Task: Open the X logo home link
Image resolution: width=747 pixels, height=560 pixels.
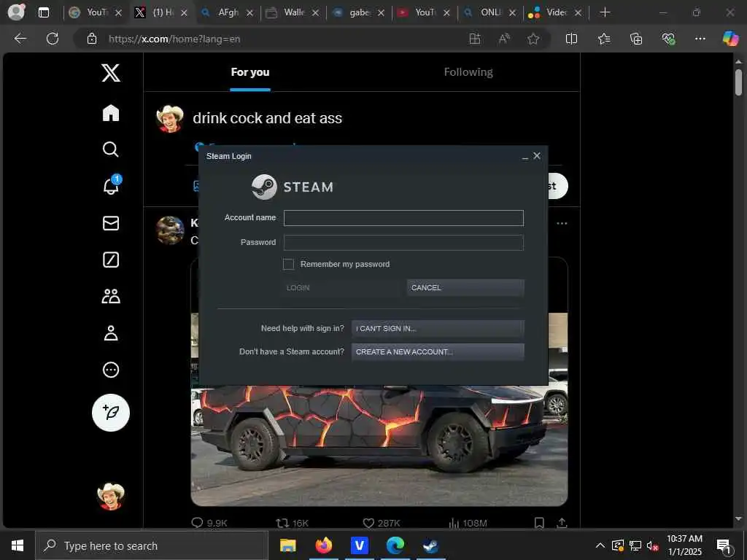Action: (111, 73)
